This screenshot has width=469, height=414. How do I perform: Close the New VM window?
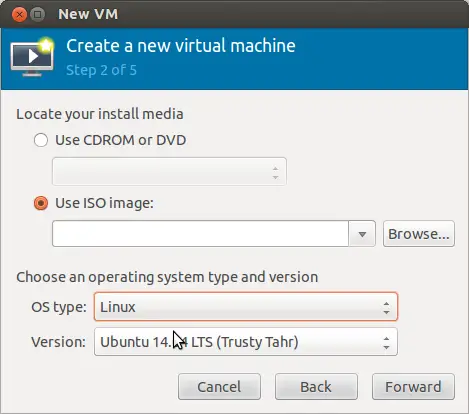(19, 15)
